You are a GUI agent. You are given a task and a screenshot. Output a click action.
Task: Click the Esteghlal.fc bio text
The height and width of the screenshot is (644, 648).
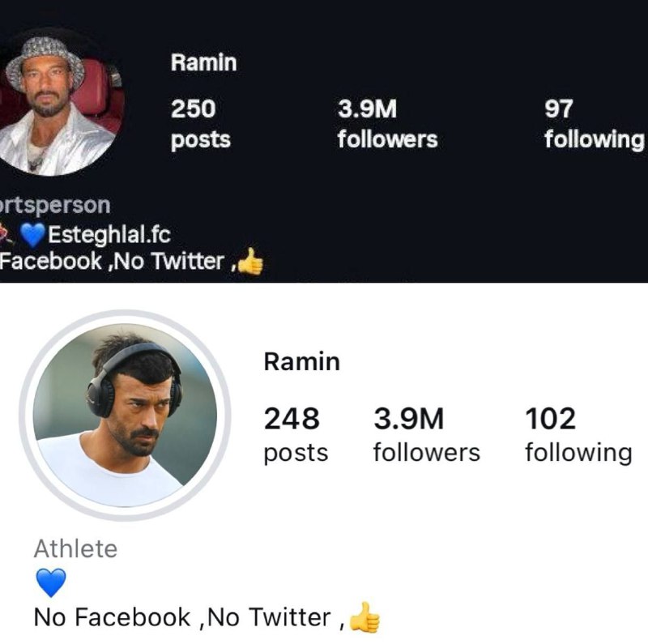coord(110,235)
